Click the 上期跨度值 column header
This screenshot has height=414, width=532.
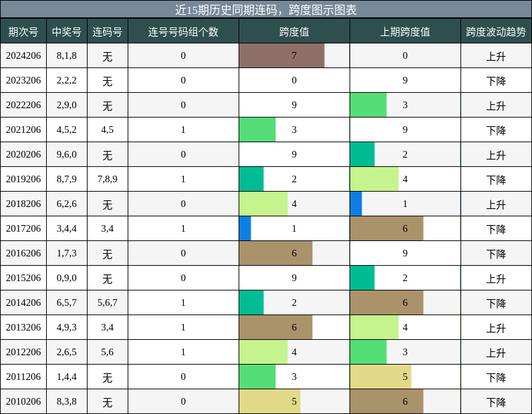point(405,31)
